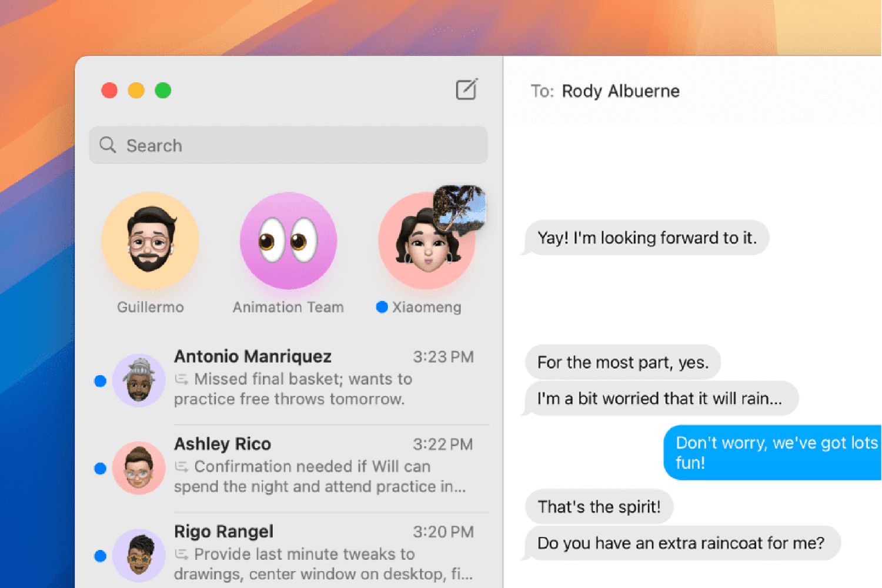Open pinned Xiaomeng conversation avatar
882x588 pixels.
[x=421, y=247]
